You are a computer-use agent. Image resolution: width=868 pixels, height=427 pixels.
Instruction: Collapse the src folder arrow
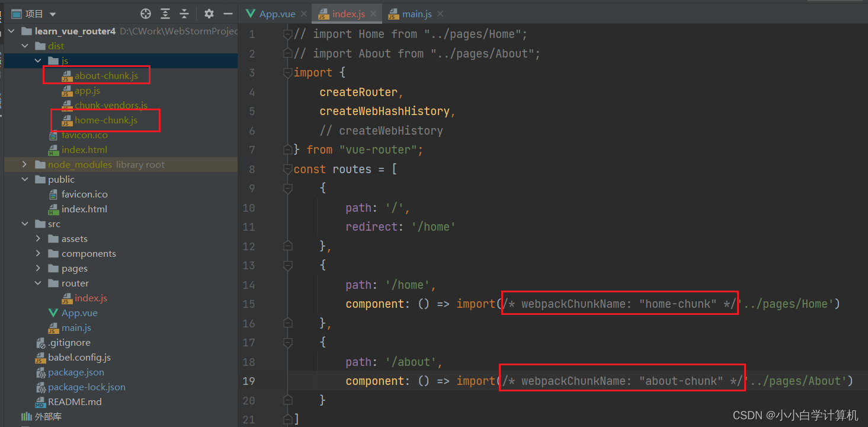25,224
